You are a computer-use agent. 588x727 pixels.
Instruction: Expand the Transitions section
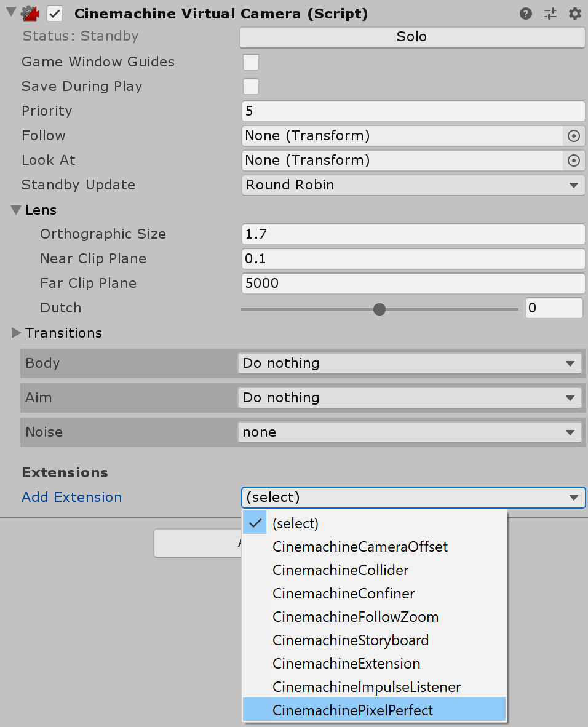(x=16, y=333)
